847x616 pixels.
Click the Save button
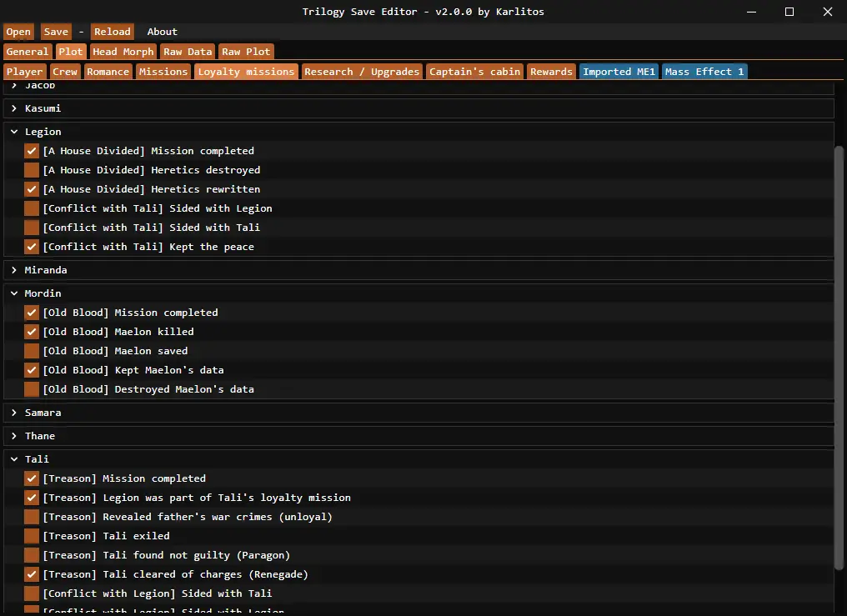click(x=56, y=32)
